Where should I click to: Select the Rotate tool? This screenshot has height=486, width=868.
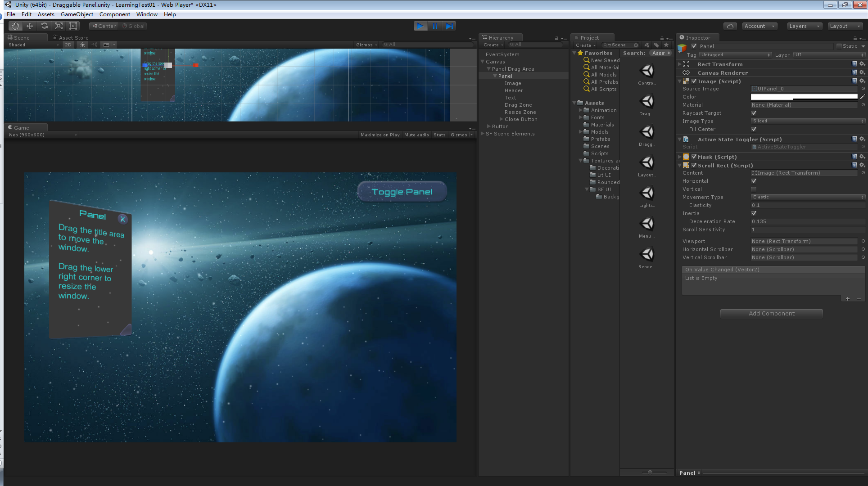point(44,26)
